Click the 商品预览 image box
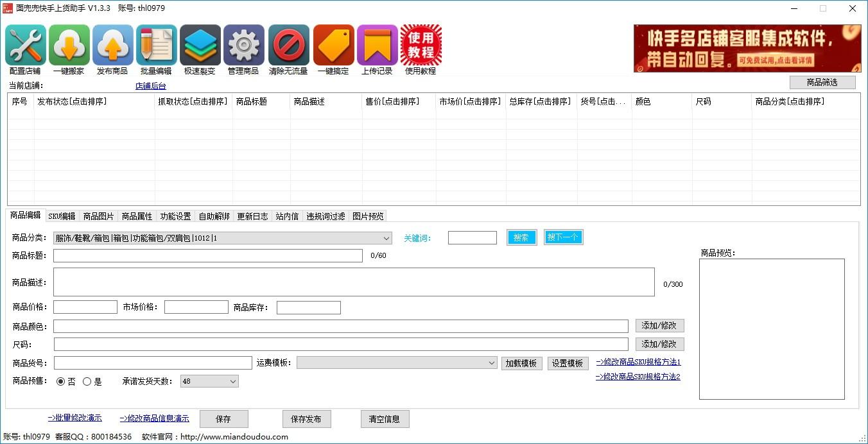 (x=772, y=329)
